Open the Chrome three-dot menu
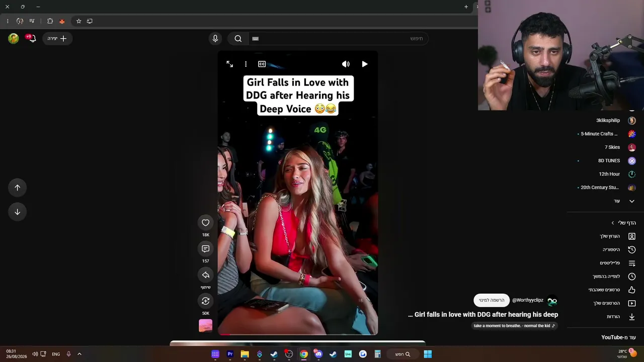The height and width of the screenshot is (362, 644). coord(8,21)
